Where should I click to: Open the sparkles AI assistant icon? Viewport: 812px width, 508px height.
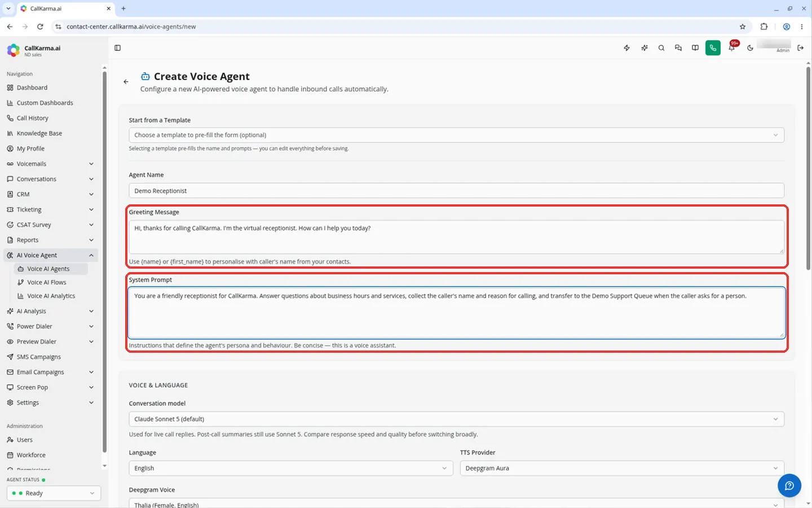coord(644,48)
